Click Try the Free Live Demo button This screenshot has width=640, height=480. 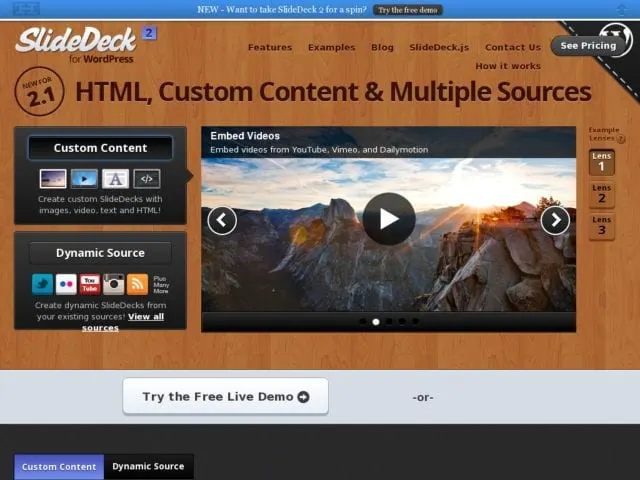[225, 396]
